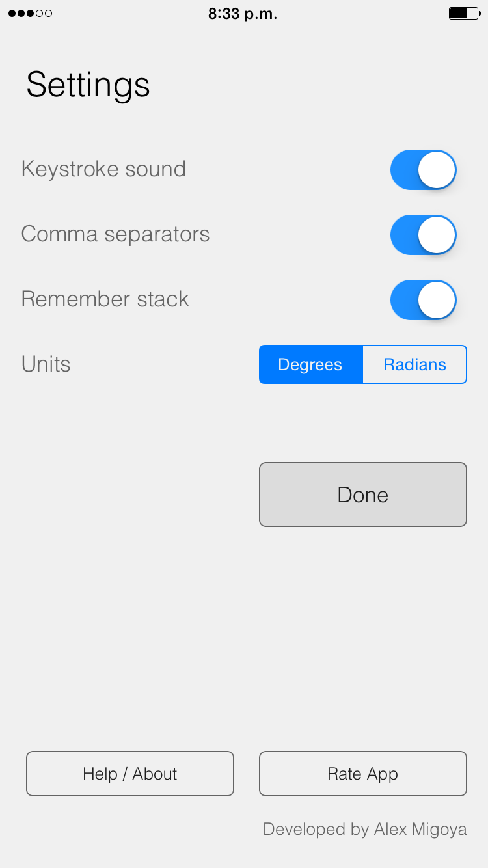Tap the Units label
Screen dimensions: 488x868
tap(46, 364)
